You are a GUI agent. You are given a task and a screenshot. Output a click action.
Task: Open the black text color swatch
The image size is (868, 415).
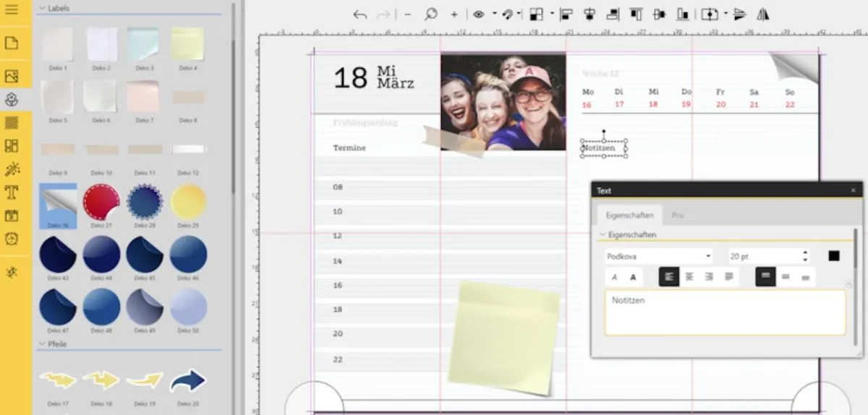tap(834, 256)
